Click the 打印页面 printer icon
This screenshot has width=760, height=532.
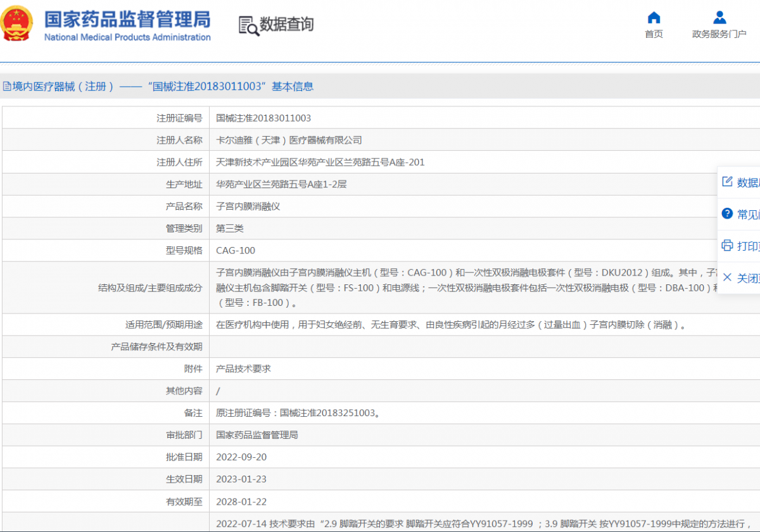[727, 246]
